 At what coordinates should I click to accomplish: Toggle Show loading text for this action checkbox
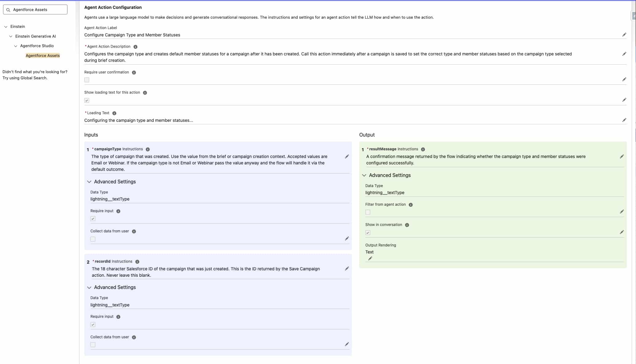[87, 100]
